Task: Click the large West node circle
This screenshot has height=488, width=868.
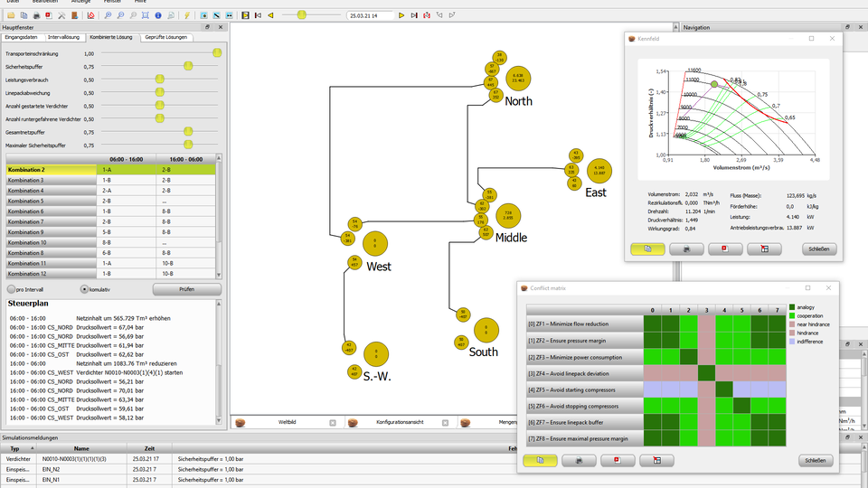Action: point(374,243)
